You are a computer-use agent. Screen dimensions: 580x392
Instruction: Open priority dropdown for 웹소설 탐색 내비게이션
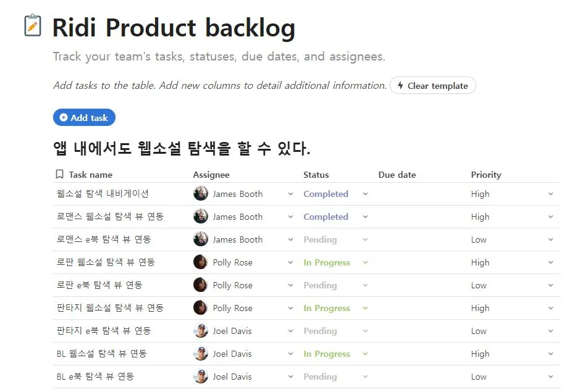(551, 194)
